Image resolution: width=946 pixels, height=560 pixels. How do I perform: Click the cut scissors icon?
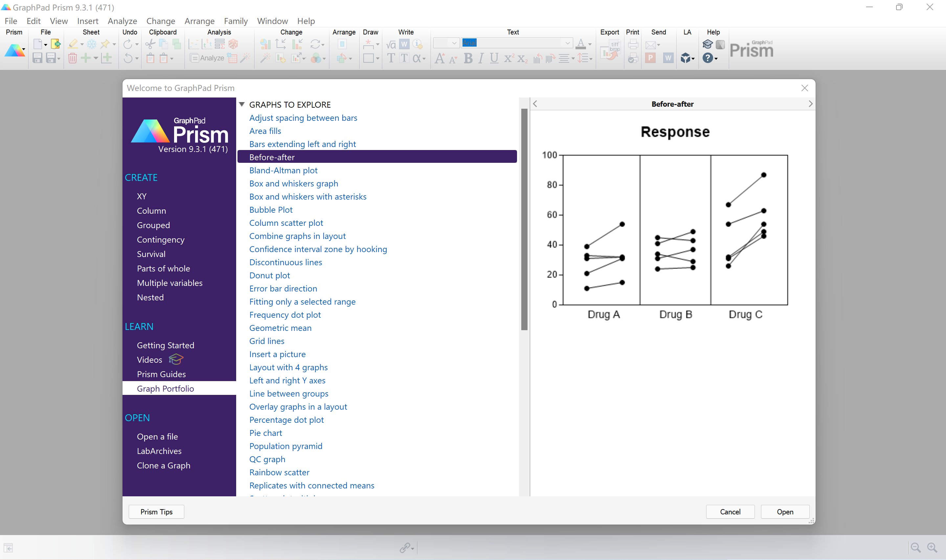150,44
